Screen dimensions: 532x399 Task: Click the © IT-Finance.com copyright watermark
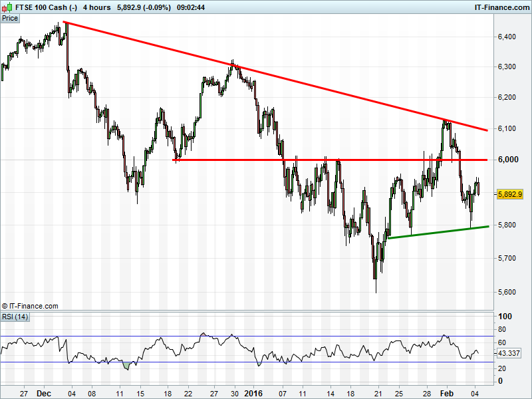[30, 306]
